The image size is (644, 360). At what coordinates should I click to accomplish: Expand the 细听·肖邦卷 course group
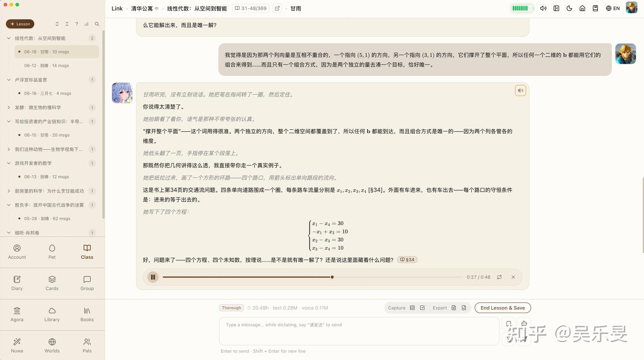coord(8,233)
